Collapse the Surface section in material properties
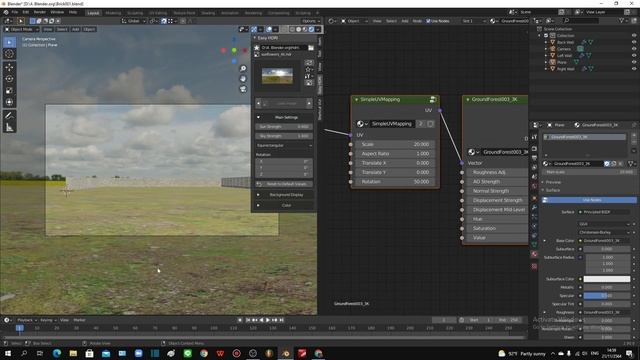Image resolution: width=640 pixels, height=360 pixels. 553,190
